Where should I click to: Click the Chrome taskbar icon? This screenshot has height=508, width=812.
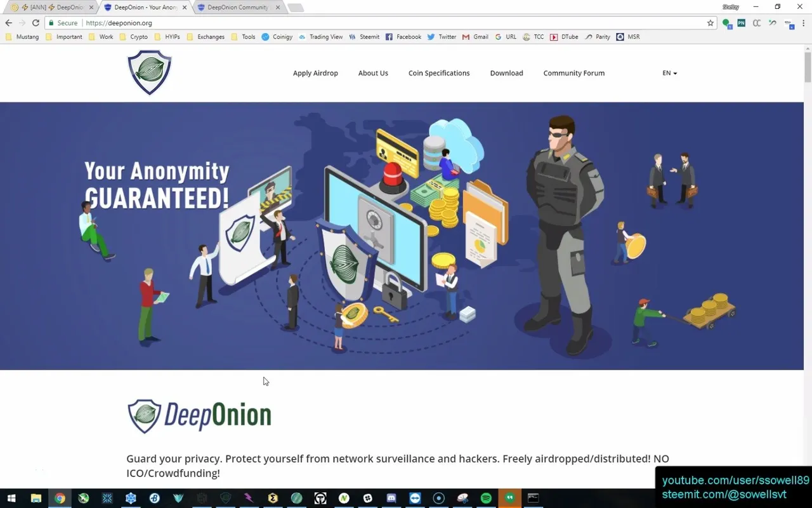(60, 498)
